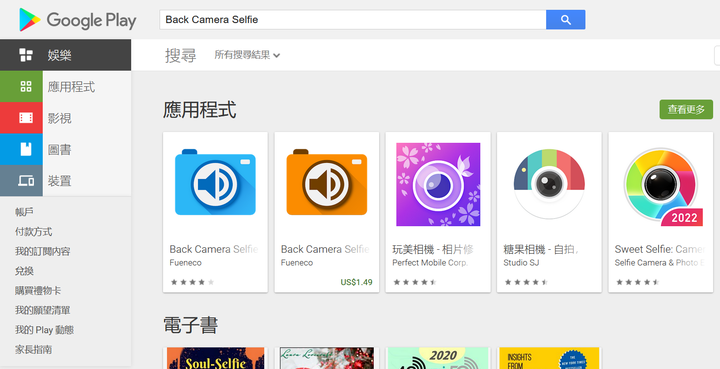Expand the 所有搜尋結果 filter dropdown
This screenshot has height=369, width=720.
247,55
